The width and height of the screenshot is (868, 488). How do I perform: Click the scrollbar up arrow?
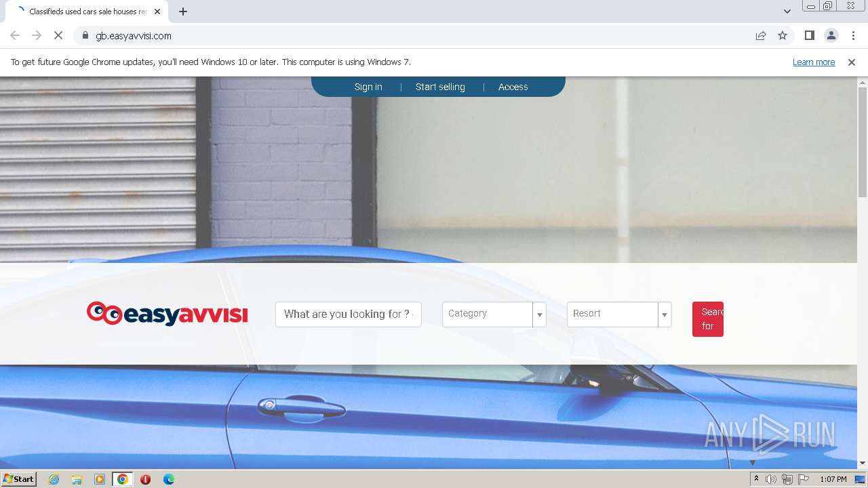[863, 82]
